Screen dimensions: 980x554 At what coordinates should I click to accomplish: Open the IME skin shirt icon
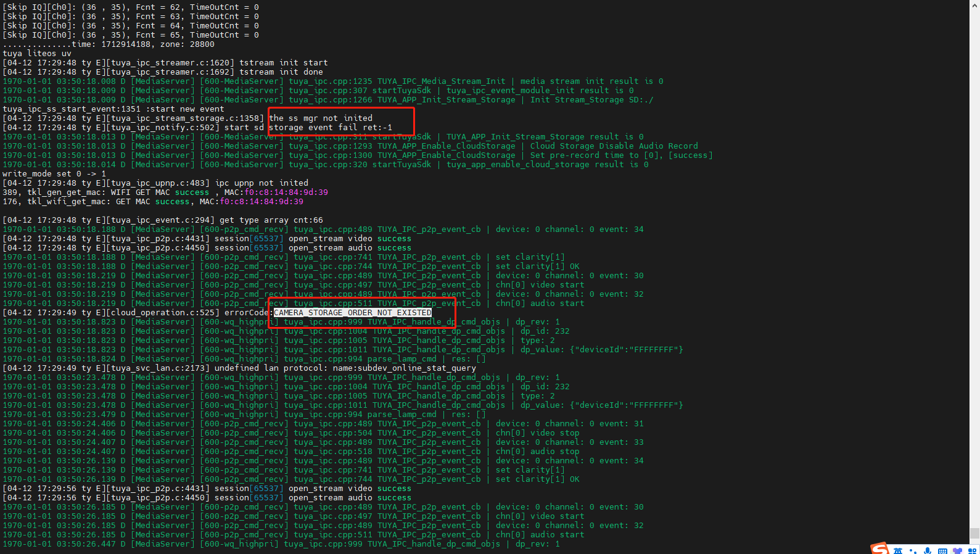(x=957, y=550)
